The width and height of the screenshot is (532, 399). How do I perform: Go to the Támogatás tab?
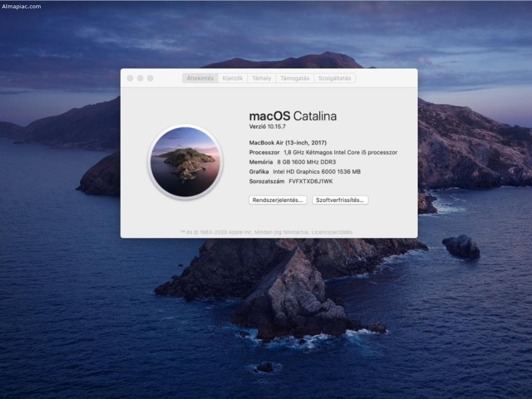point(295,78)
